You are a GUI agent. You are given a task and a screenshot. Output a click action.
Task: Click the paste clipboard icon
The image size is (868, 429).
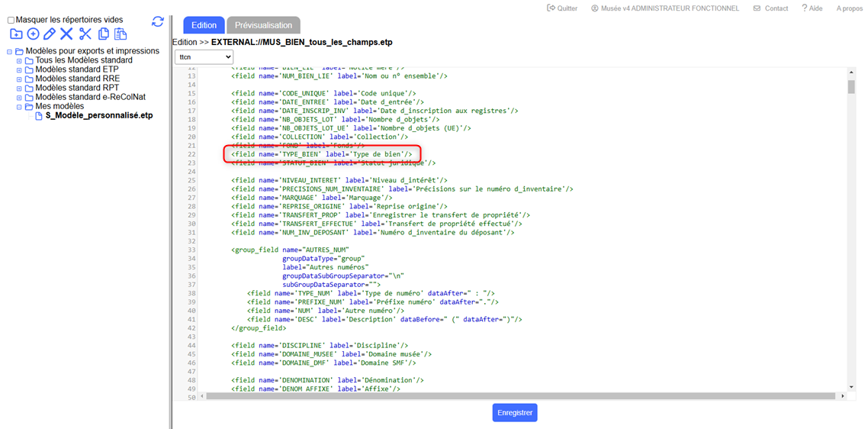click(x=120, y=34)
